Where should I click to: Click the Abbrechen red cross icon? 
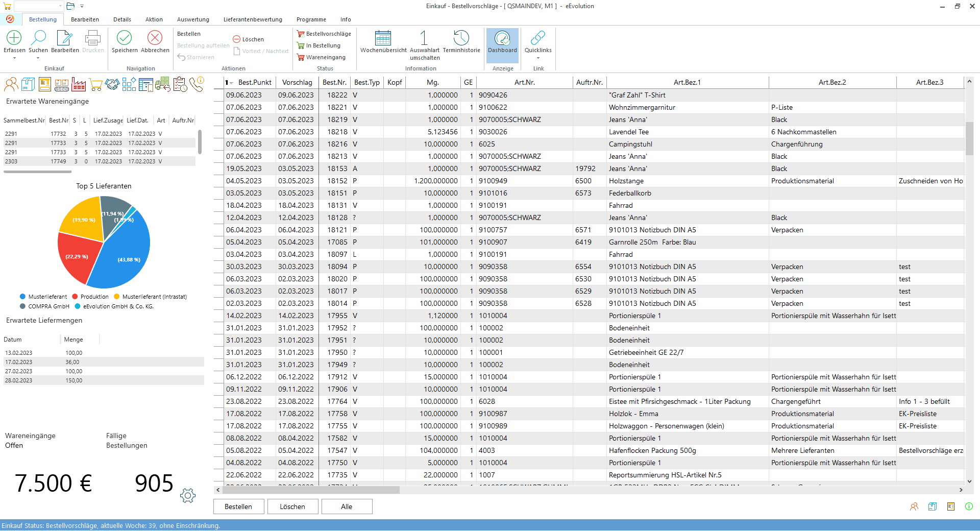click(x=155, y=38)
